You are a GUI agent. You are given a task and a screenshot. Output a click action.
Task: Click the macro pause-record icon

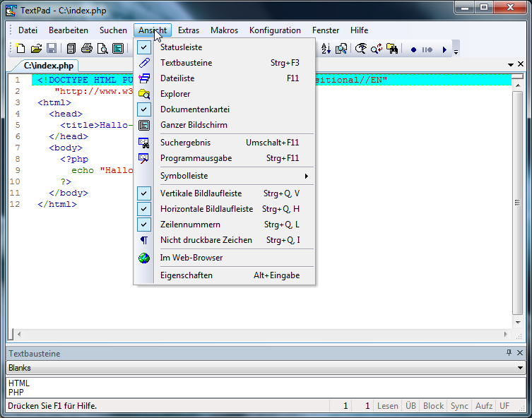427,50
